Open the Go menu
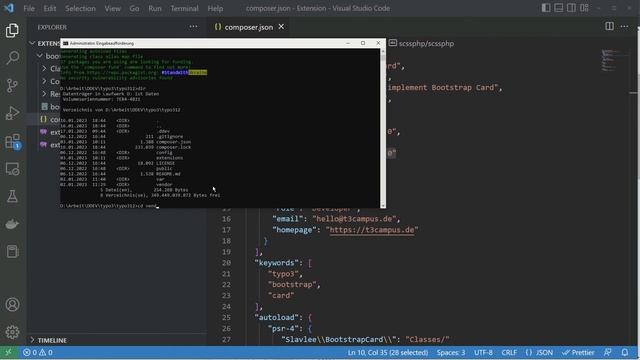This screenshot has width=640, height=360. tap(134, 8)
